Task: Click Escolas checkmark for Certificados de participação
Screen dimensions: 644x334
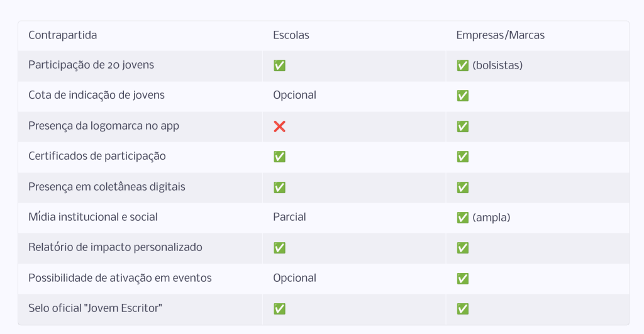Action: pyautogui.click(x=279, y=157)
